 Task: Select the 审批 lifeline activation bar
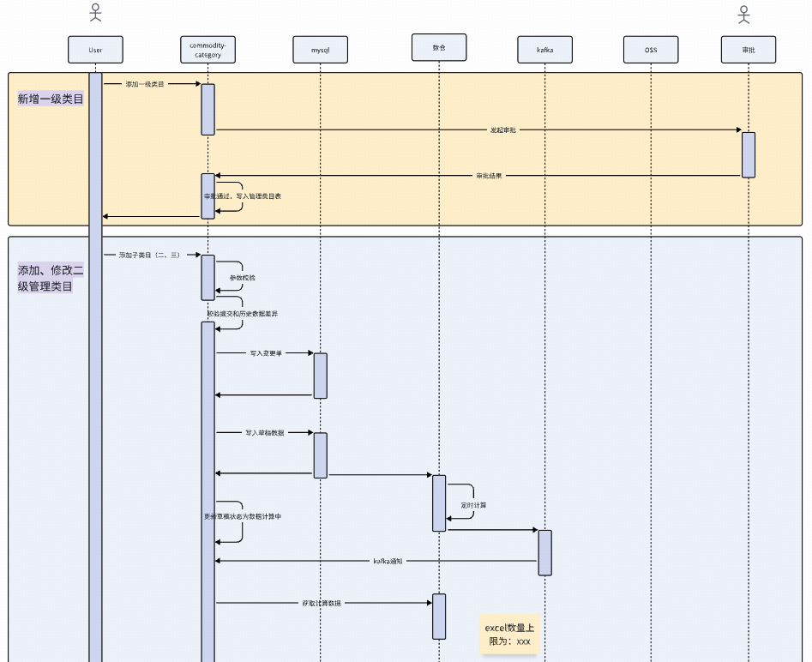click(x=749, y=155)
